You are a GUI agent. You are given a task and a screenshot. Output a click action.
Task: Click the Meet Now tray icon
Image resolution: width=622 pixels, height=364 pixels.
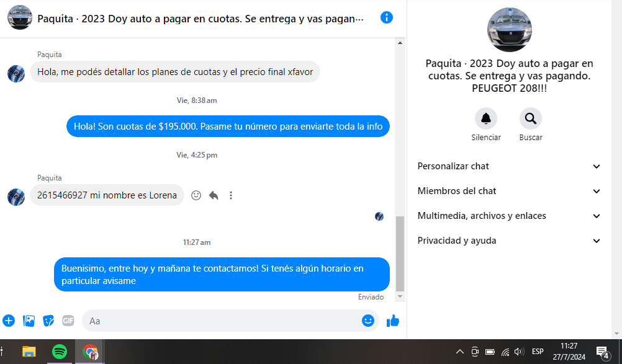coord(475,352)
